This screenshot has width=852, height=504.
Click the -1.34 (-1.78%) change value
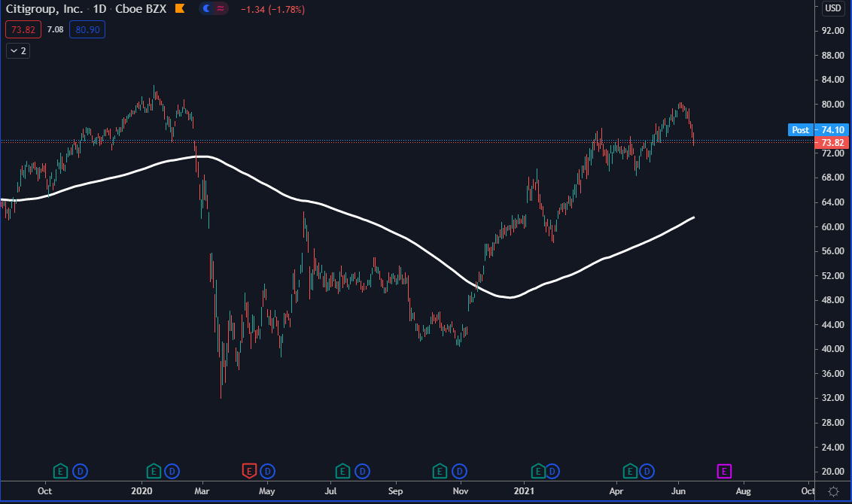coord(272,10)
